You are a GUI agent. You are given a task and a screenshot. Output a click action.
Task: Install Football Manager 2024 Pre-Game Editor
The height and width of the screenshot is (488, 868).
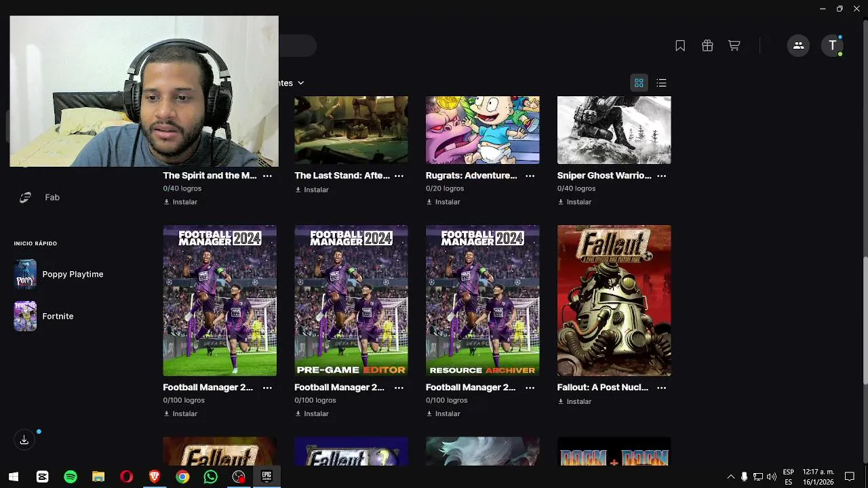pos(312,413)
